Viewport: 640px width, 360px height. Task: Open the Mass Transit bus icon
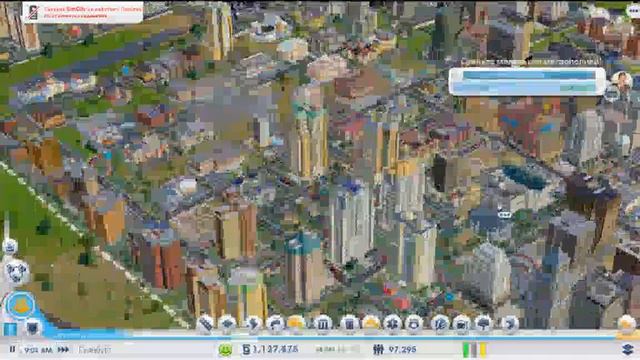[462, 324]
